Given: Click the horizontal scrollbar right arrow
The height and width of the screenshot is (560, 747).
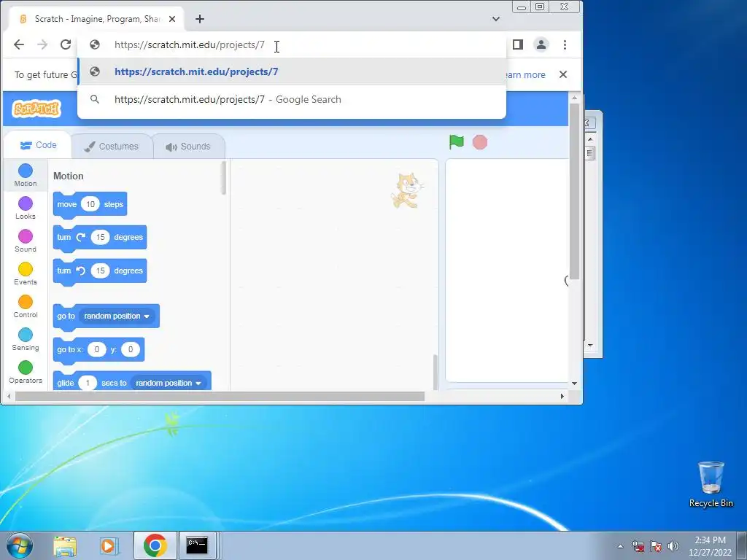Looking at the screenshot, I should 562,396.
